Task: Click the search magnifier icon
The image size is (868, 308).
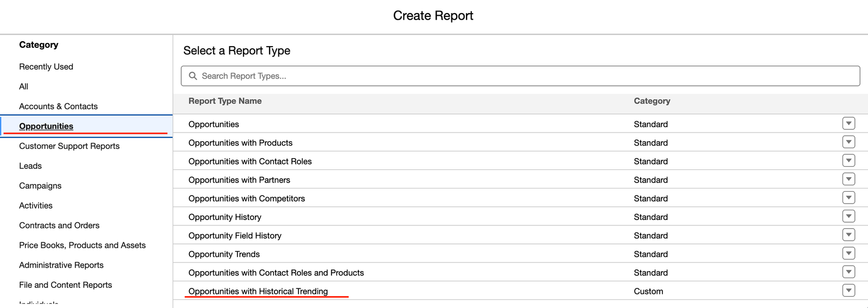Action: (193, 76)
